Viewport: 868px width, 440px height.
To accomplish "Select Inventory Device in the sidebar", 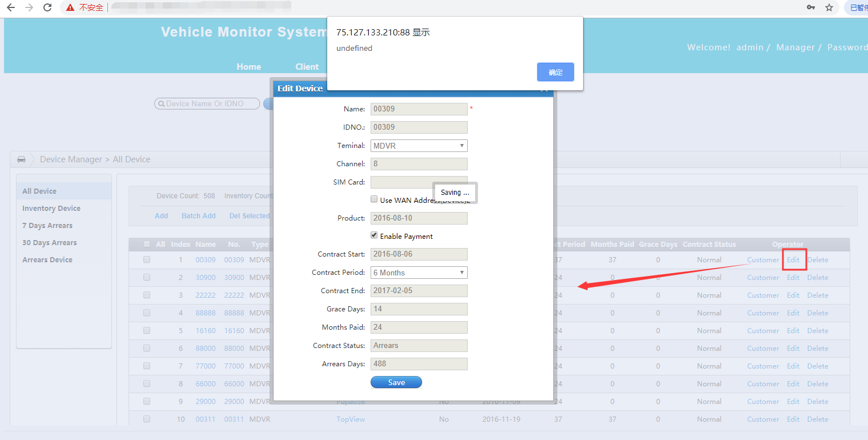I will point(51,209).
